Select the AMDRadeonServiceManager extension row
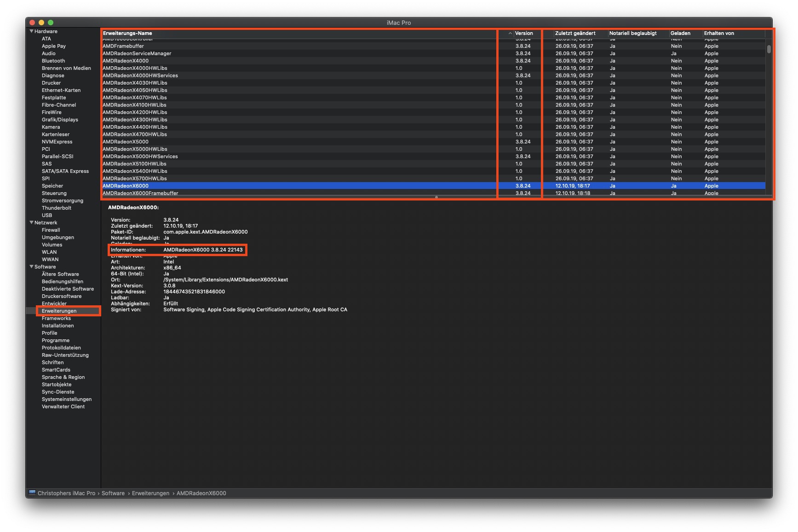 click(433, 53)
